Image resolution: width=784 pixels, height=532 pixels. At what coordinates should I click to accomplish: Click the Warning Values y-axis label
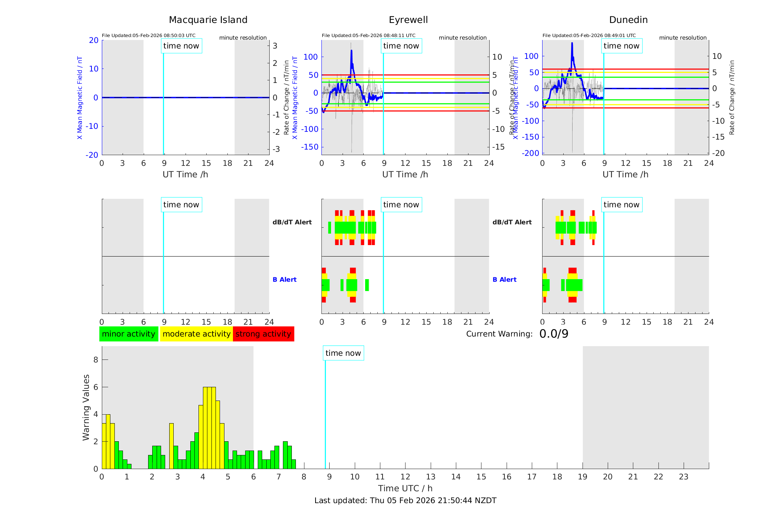86,407
